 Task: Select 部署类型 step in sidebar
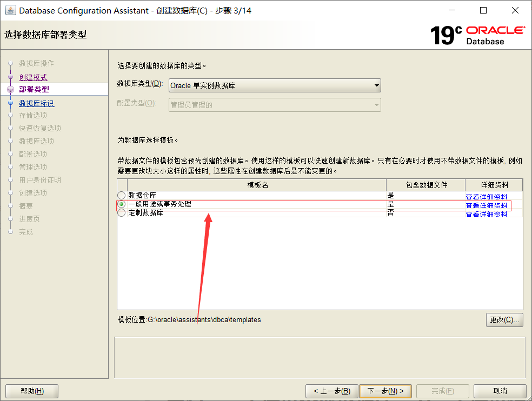click(34, 89)
